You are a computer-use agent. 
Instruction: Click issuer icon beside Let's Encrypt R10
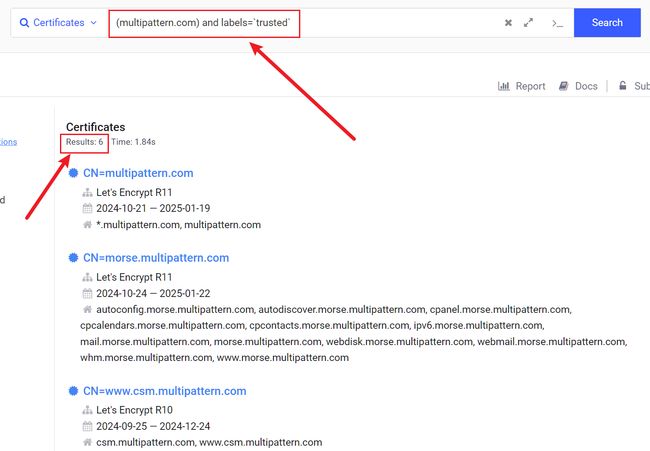(87, 410)
